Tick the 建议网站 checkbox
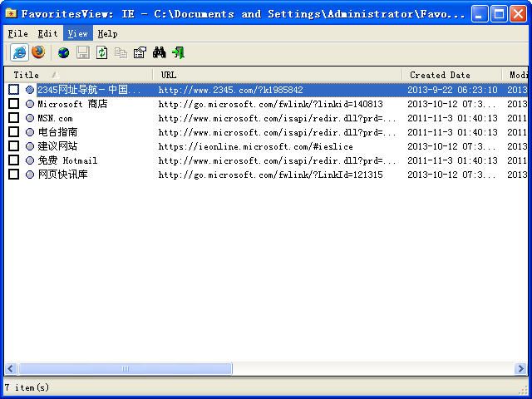 [13, 146]
